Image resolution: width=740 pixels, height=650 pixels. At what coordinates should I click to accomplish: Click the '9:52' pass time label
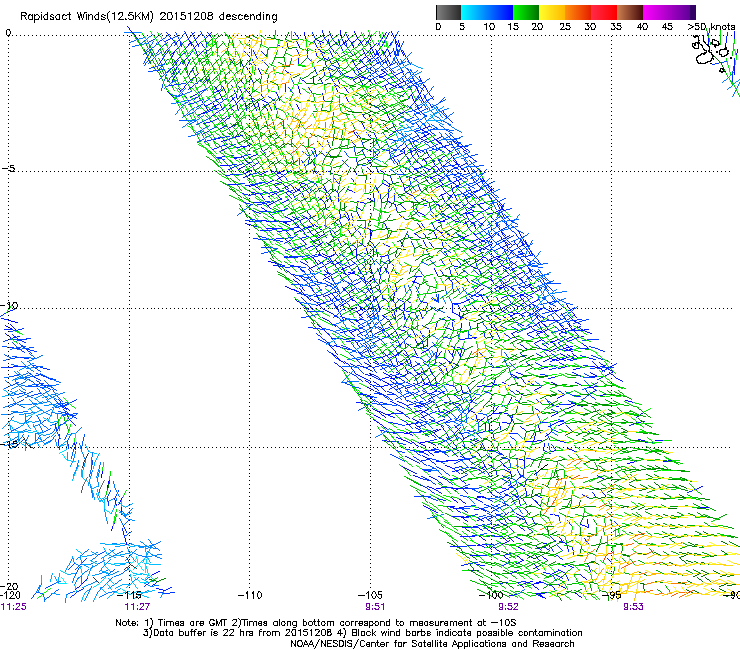click(x=508, y=607)
